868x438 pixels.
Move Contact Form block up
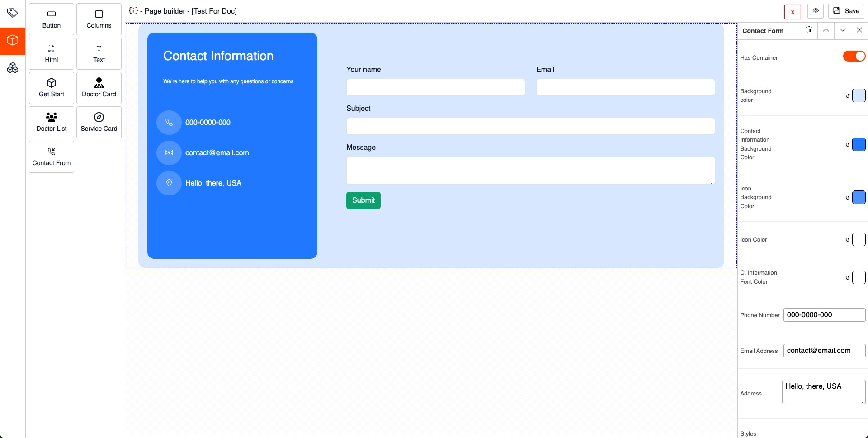(826, 30)
